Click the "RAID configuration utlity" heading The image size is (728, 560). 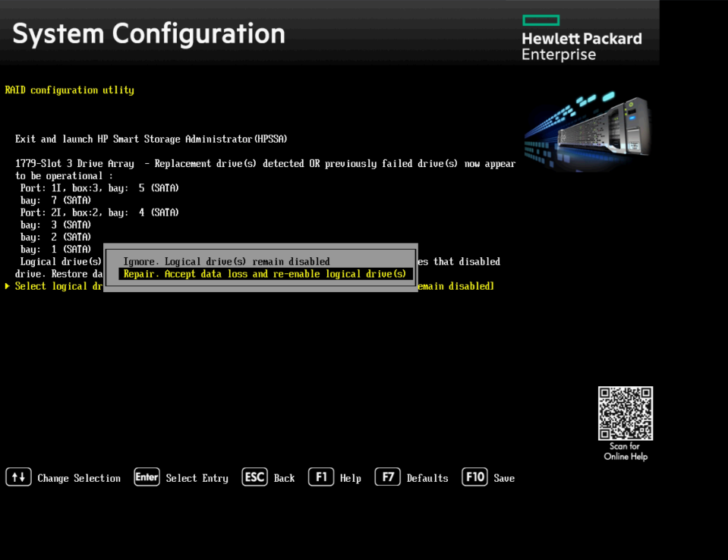(x=70, y=90)
